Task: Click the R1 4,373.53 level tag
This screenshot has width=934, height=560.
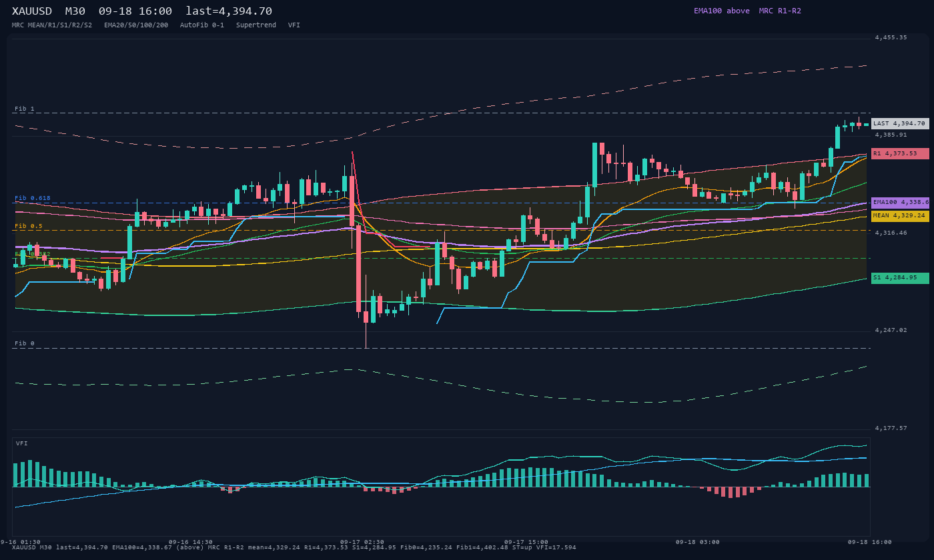Action: (900, 153)
